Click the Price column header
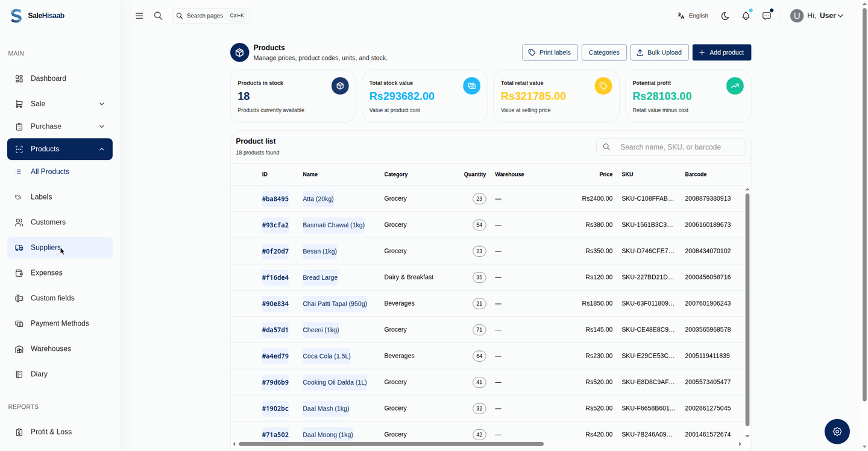 pos(606,174)
